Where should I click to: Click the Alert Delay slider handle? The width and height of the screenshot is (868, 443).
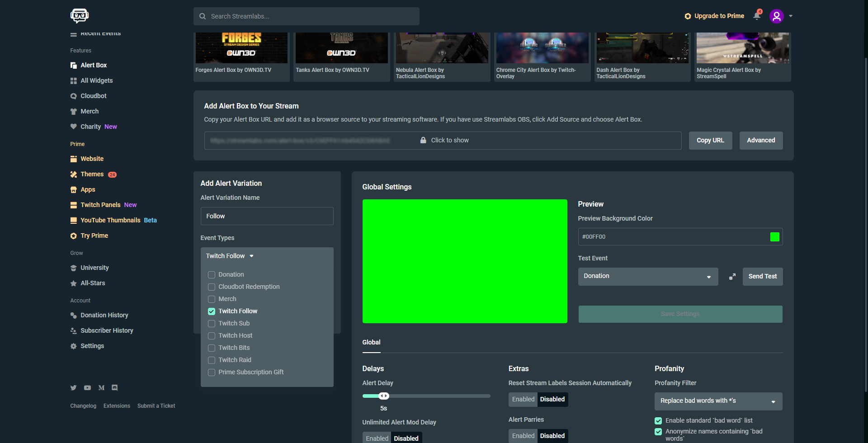pos(384,396)
